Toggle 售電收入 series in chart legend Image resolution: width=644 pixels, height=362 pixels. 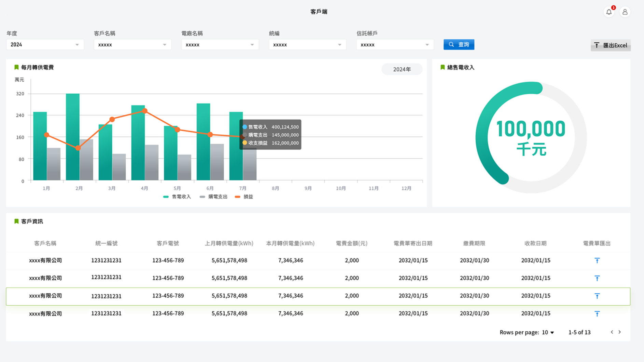177,197
